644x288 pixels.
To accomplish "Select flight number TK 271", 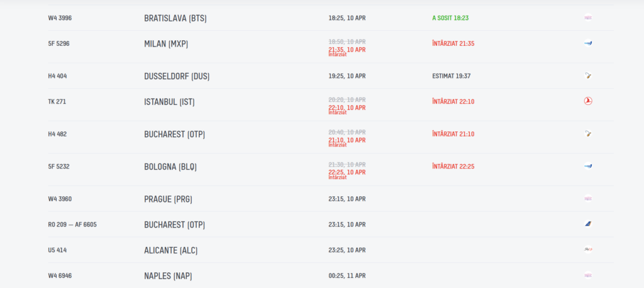I will 57,102.
